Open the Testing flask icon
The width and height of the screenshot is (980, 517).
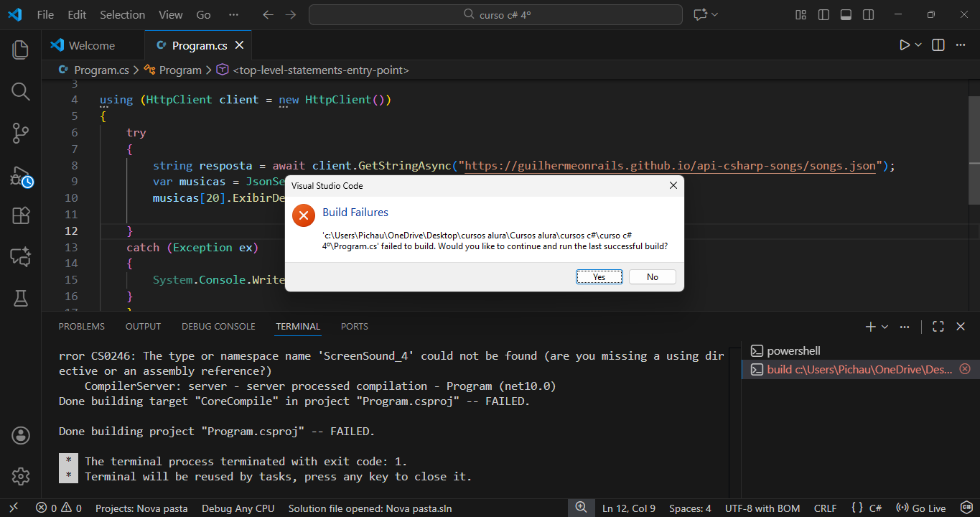click(21, 298)
